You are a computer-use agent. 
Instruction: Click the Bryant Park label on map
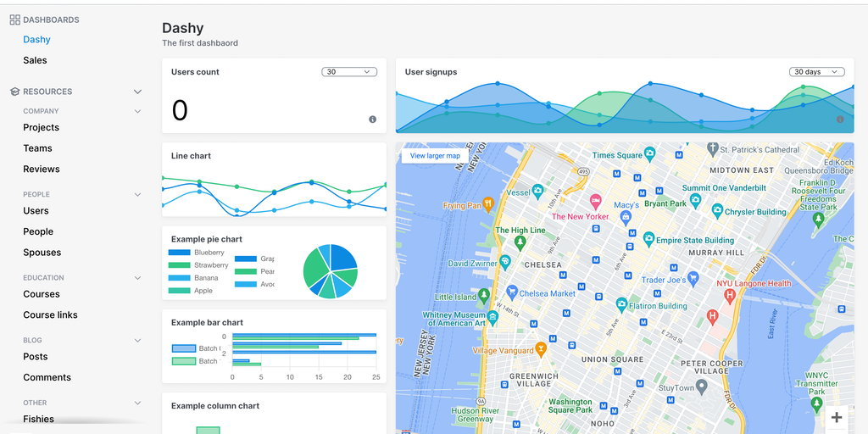coord(665,203)
